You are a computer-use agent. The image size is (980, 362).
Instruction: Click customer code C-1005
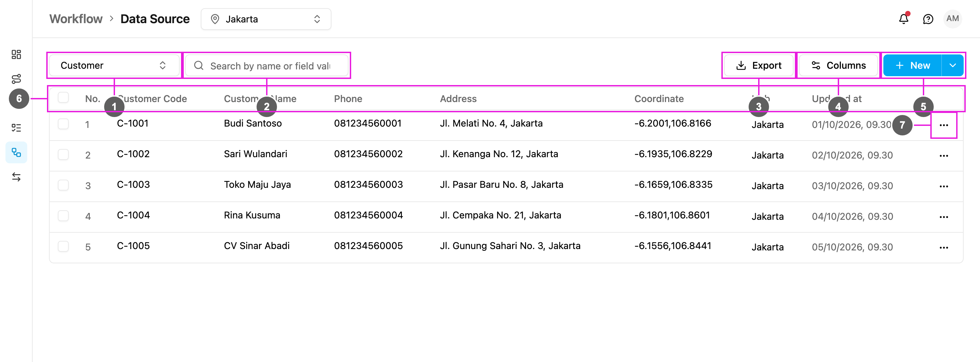click(133, 246)
